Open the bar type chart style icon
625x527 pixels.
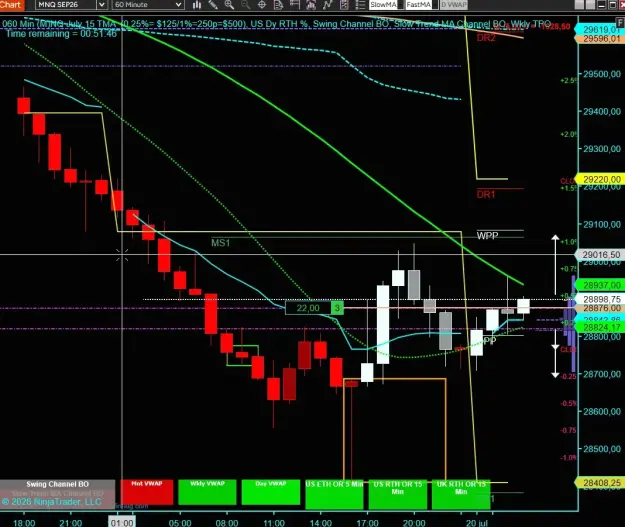point(197,5)
